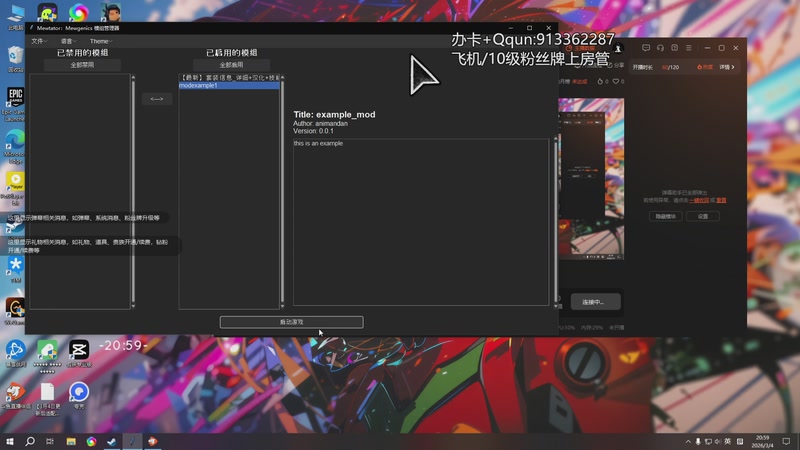Show hidden tray icons chevron
Screen dimensions: 800x450
(688, 442)
